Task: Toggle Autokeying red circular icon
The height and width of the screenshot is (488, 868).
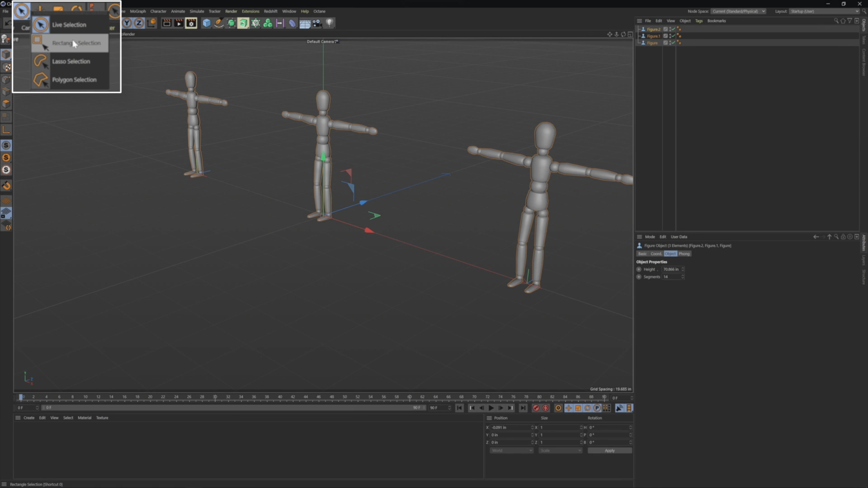Action: (545, 408)
